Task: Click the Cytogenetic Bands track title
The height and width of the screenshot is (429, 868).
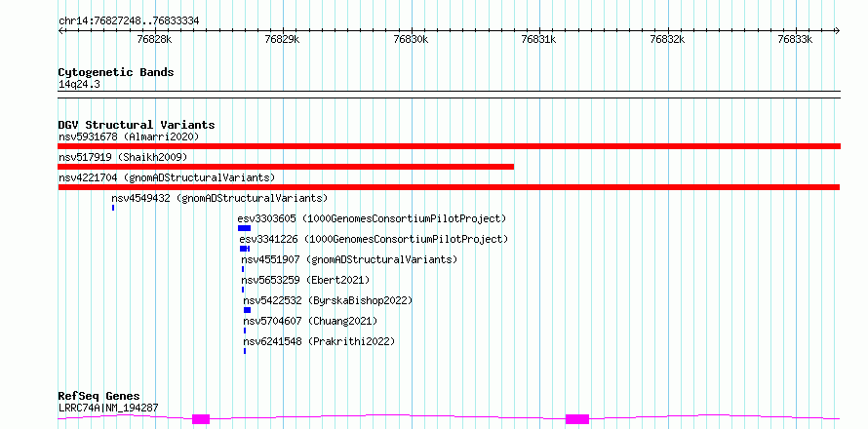Action: click(x=116, y=72)
